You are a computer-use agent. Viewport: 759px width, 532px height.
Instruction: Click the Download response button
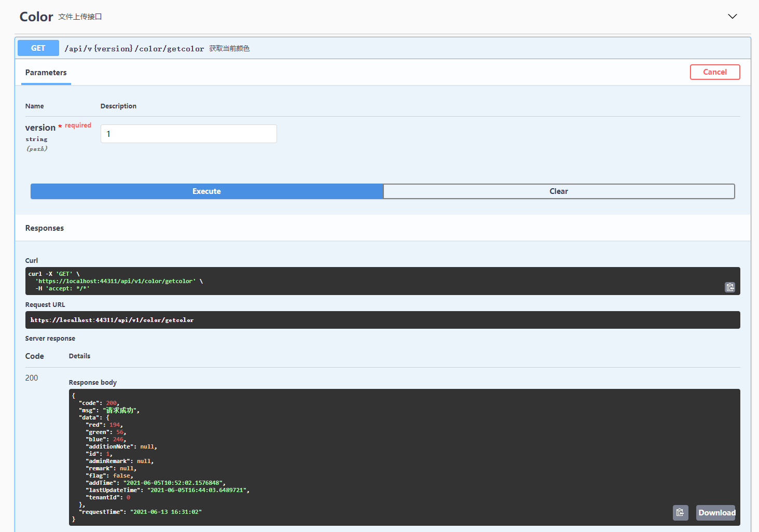[x=716, y=512]
